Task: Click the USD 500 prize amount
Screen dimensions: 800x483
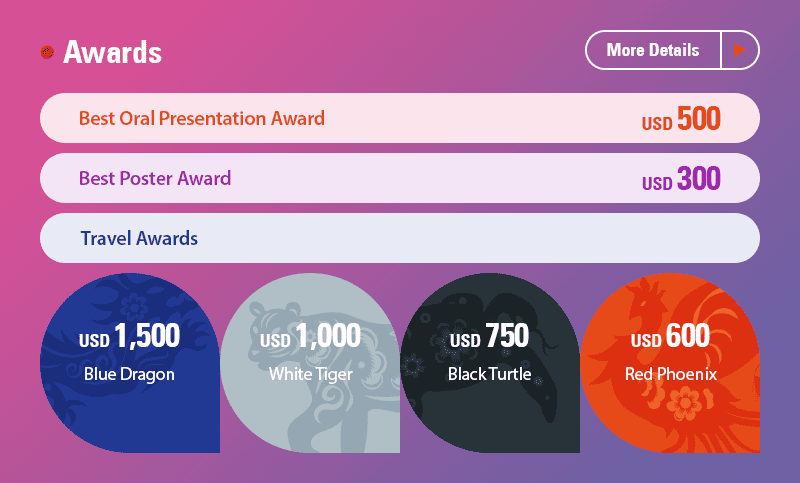Action: point(681,120)
